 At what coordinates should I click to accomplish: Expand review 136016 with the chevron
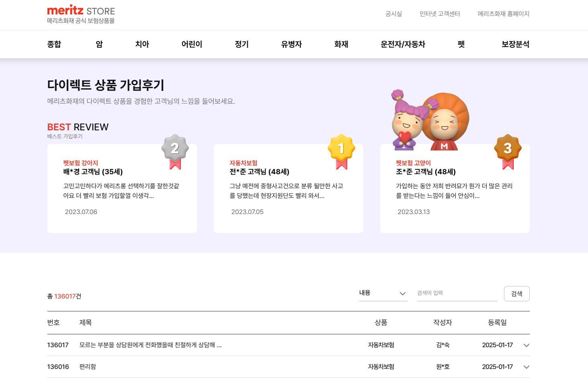pos(527,367)
